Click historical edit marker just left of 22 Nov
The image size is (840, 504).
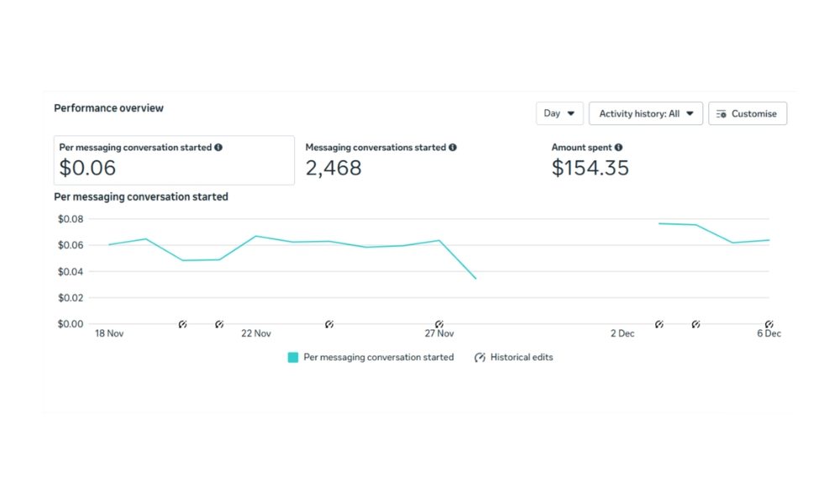(x=219, y=324)
